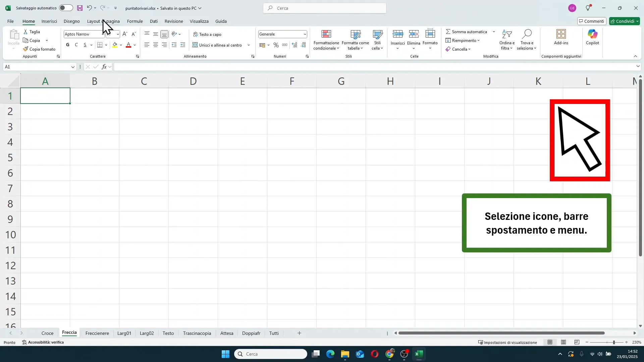644x362 pixels.
Task: Click the formula bar input field
Action: pyautogui.click(x=374, y=67)
